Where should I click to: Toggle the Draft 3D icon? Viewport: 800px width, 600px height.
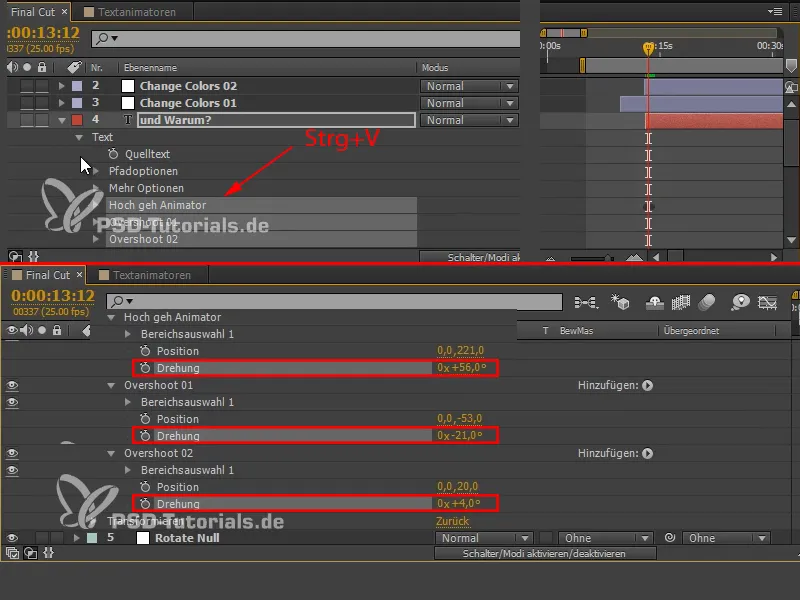[620, 303]
